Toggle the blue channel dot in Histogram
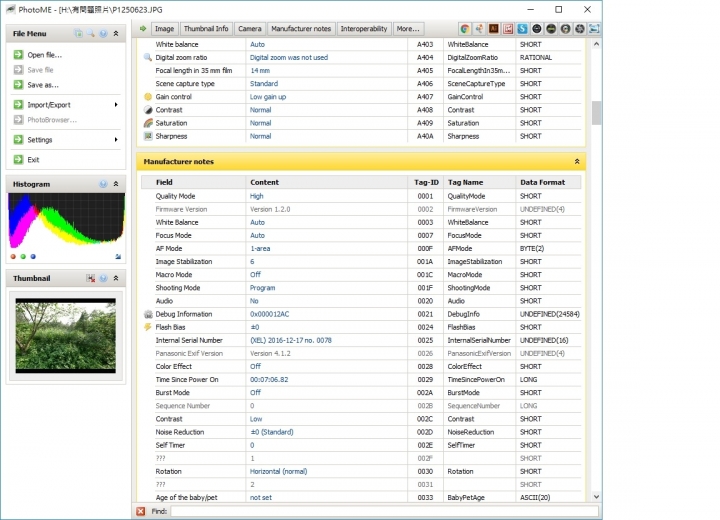The image size is (720, 520). (33, 257)
